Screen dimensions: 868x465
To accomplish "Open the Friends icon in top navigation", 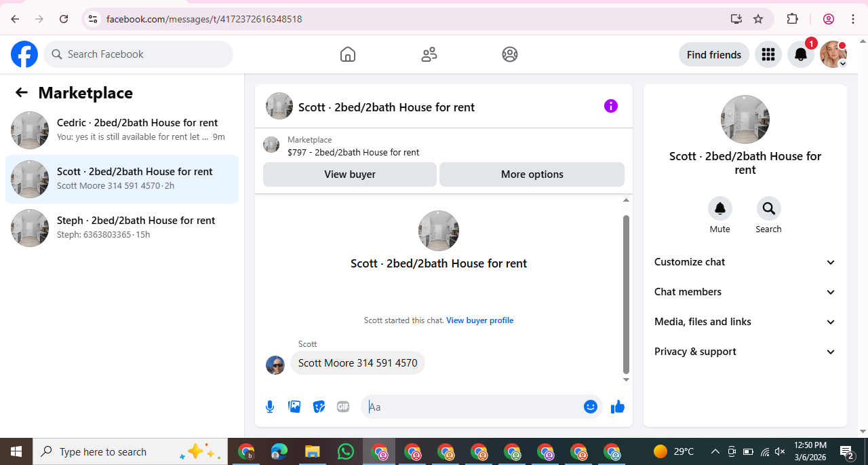I will (x=429, y=54).
